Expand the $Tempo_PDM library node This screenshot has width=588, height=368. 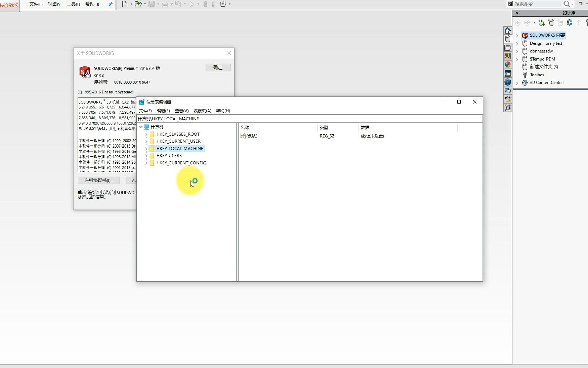coord(517,59)
